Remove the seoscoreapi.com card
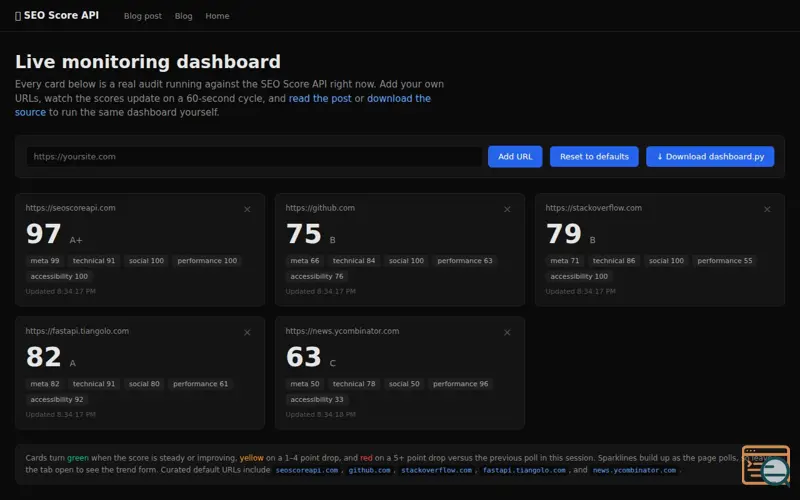Image resolution: width=800 pixels, height=500 pixels. point(247,209)
